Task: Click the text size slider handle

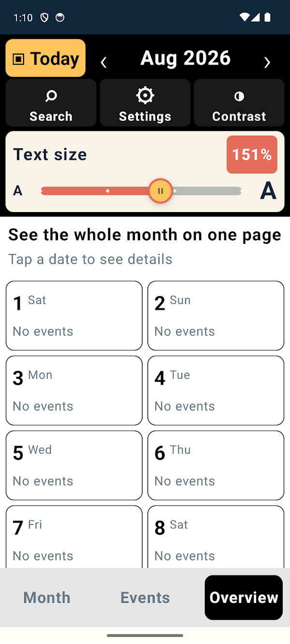Action: click(160, 191)
